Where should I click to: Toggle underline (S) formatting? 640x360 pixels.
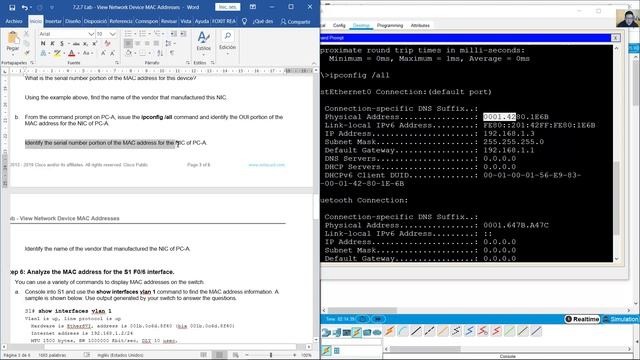click(x=62, y=43)
